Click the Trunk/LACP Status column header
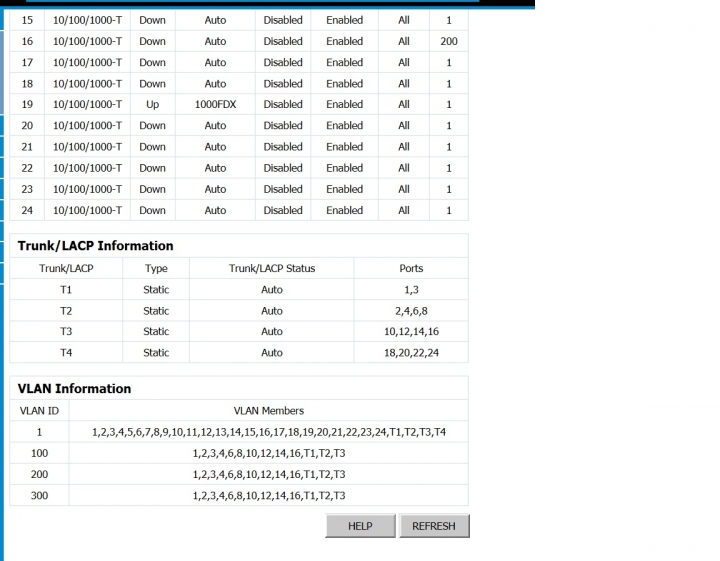720x561 pixels. coord(272,268)
